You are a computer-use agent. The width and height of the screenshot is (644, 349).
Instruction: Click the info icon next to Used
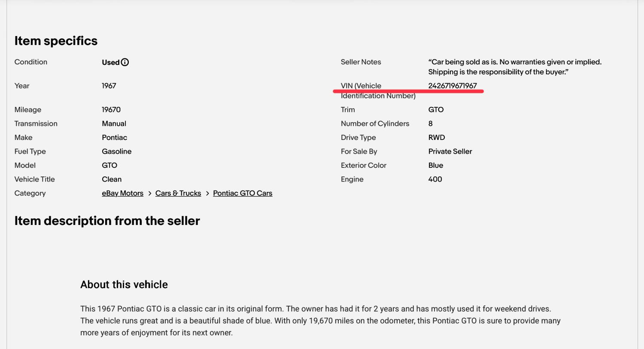(125, 62)
